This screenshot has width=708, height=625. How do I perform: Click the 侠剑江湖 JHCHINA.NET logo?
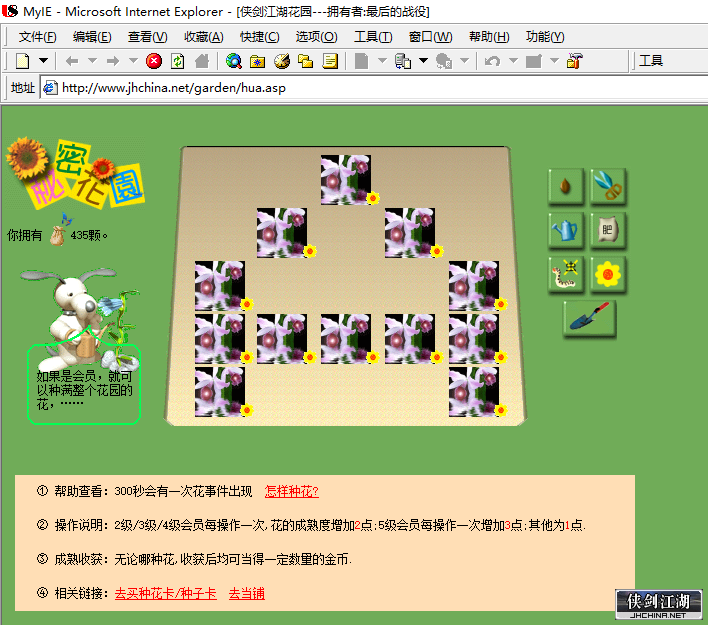(658, 604)
